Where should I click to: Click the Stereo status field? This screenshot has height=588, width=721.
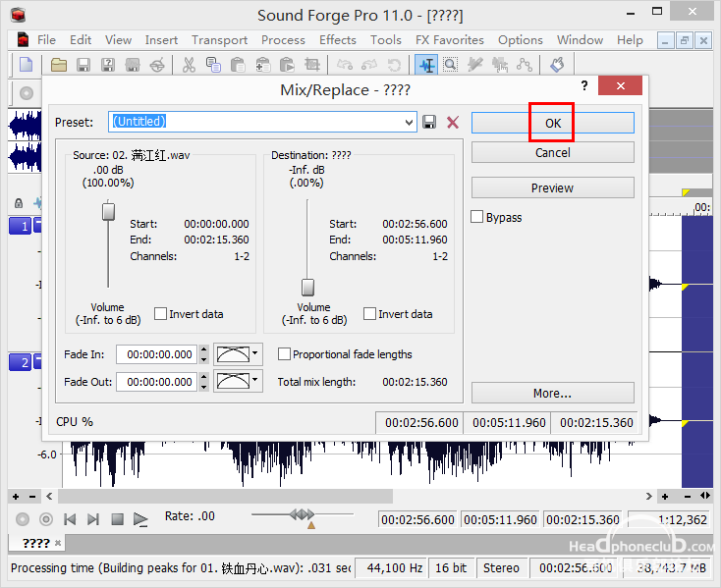502,568
